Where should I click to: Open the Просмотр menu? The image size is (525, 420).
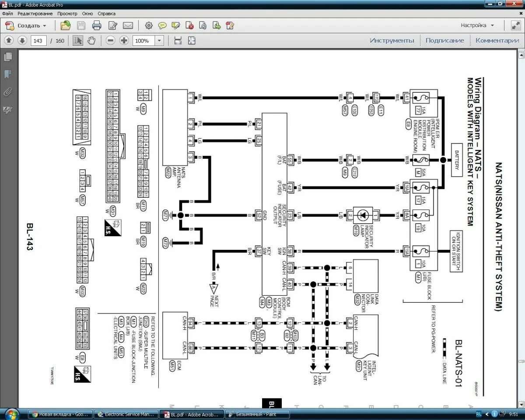point(67,14)
